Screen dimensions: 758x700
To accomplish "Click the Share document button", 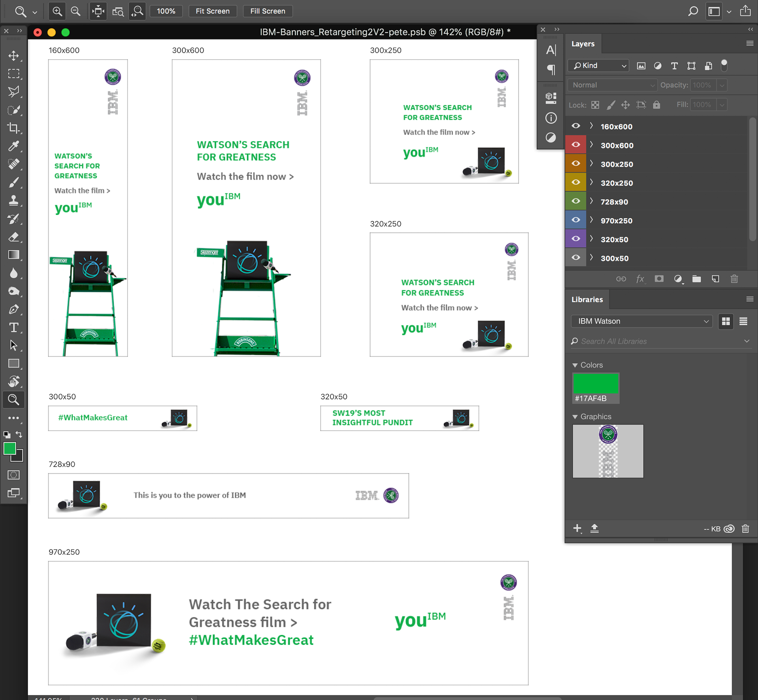I will (x=745, y=11).
